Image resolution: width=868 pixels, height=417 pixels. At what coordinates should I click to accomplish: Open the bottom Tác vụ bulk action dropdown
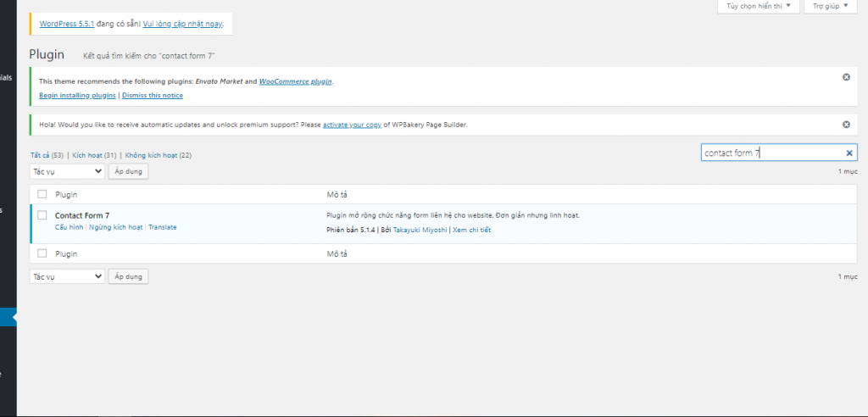pyautogui.click(x=67, y=276)
